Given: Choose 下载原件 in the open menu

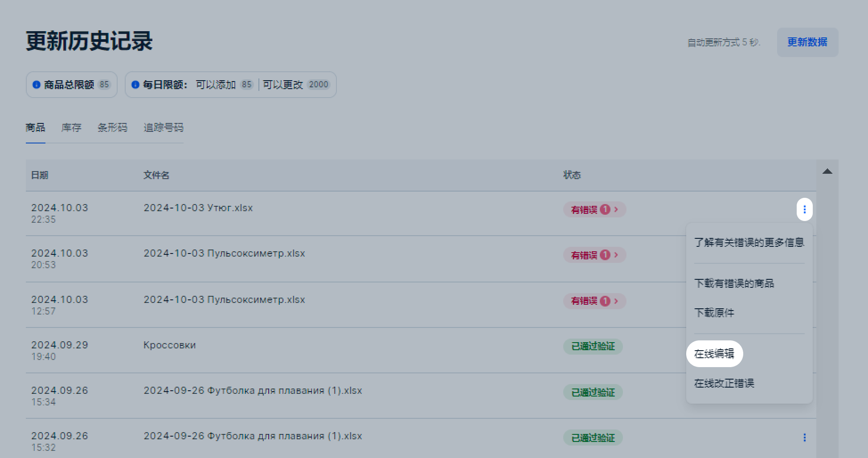Looking at the screenshot, I should pyautogui.click(x=715, y=313).
